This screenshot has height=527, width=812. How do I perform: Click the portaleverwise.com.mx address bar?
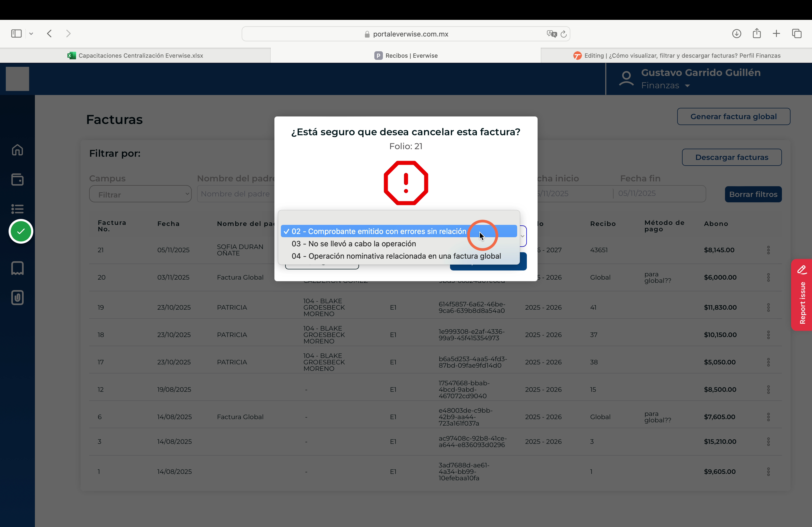(406, 34)
